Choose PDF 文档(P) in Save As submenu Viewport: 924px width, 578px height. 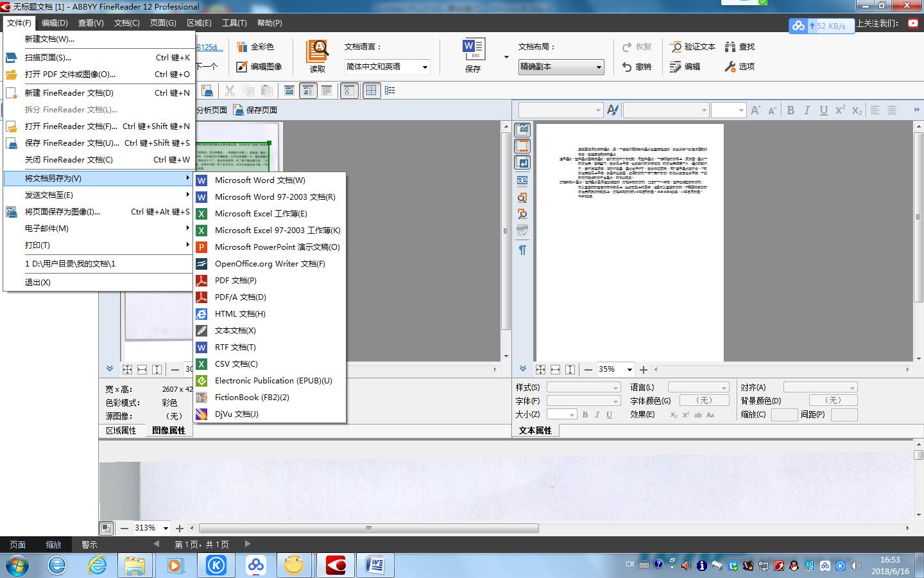(x=269, y=281)
